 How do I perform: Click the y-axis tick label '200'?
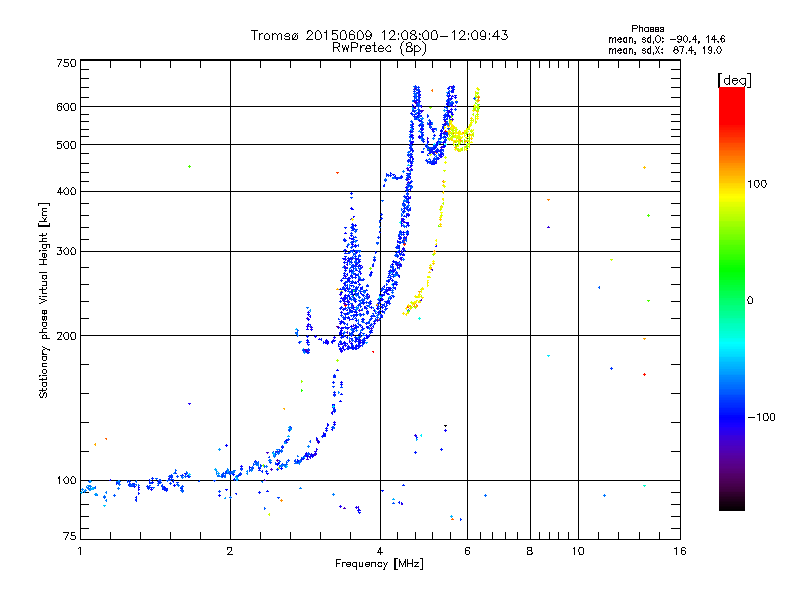(66, 336)
